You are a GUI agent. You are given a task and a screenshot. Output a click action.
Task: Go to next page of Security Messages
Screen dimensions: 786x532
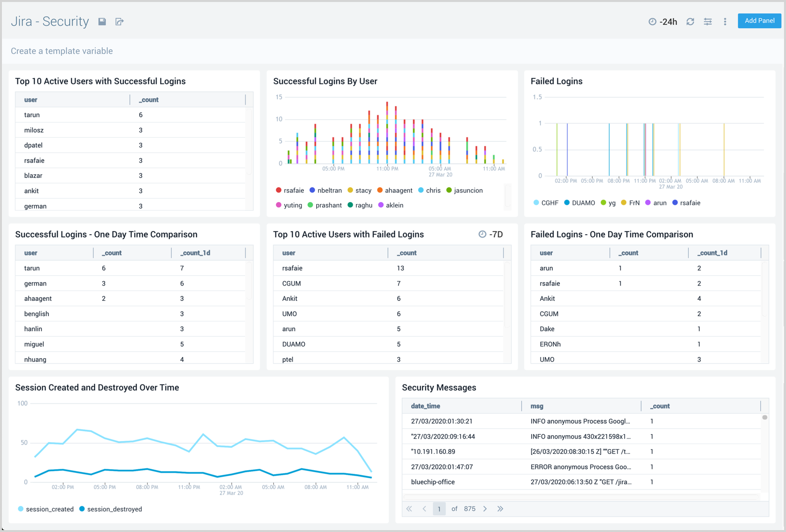coord(485,509)
